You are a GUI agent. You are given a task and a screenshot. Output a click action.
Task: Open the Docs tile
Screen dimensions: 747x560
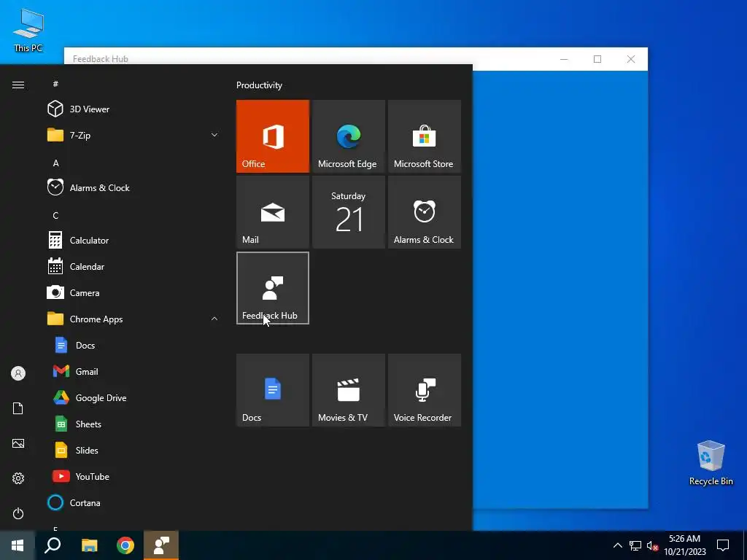273,390
